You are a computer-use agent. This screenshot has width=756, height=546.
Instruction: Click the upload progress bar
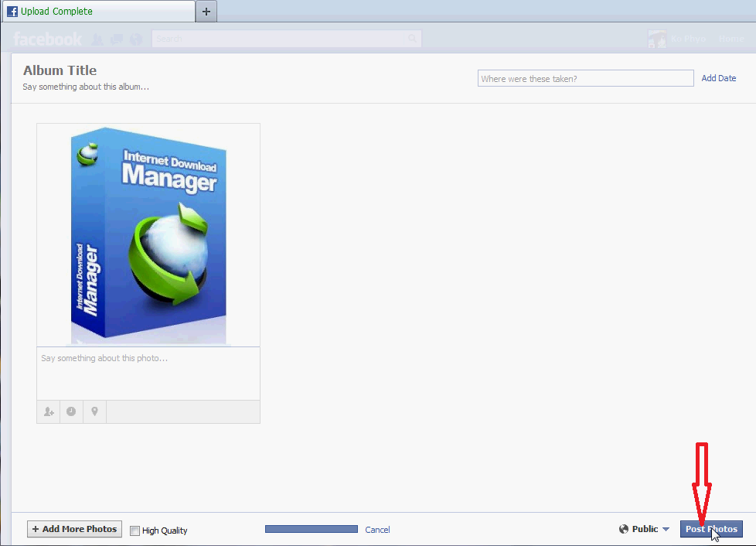pyautogui.click(x=312, y=529)
